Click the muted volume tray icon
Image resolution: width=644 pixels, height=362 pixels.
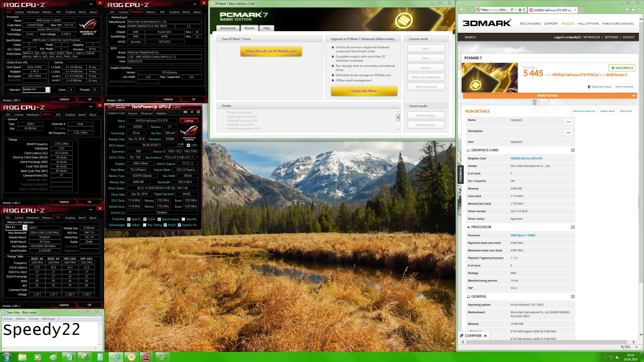pos(617,357)
